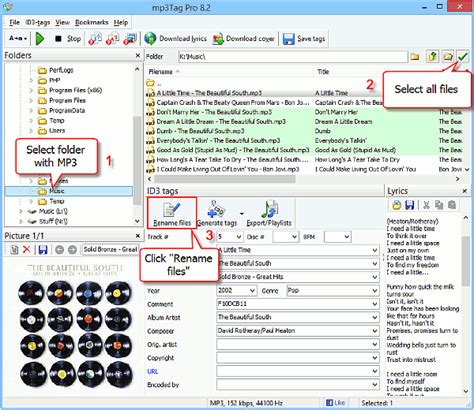Click the Paste lyrics icon
The height and width of the screenshot is (410, 474).
pos(452,205)
